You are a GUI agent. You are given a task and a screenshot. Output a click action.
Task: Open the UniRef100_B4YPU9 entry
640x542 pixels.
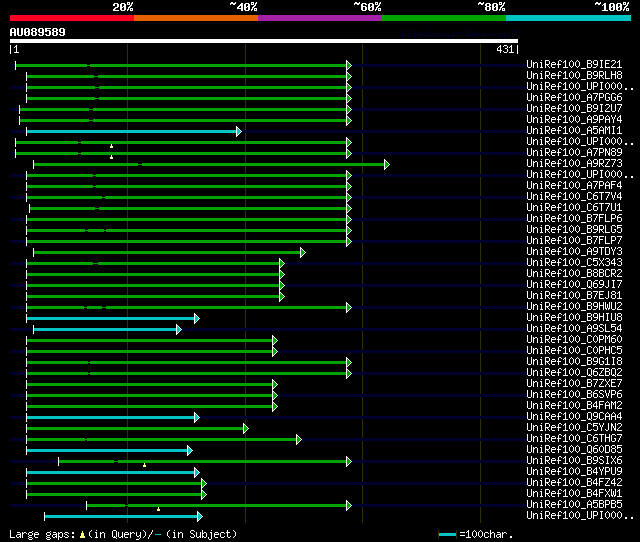coord(574,472)
